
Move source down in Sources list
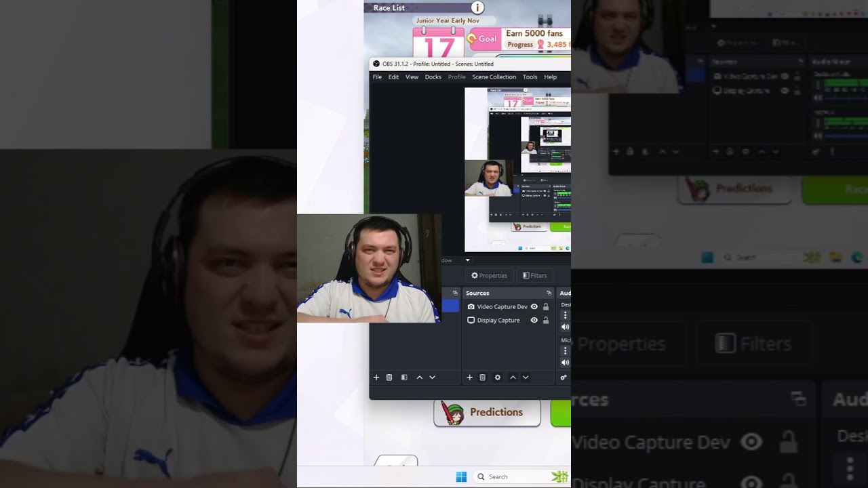526,377
